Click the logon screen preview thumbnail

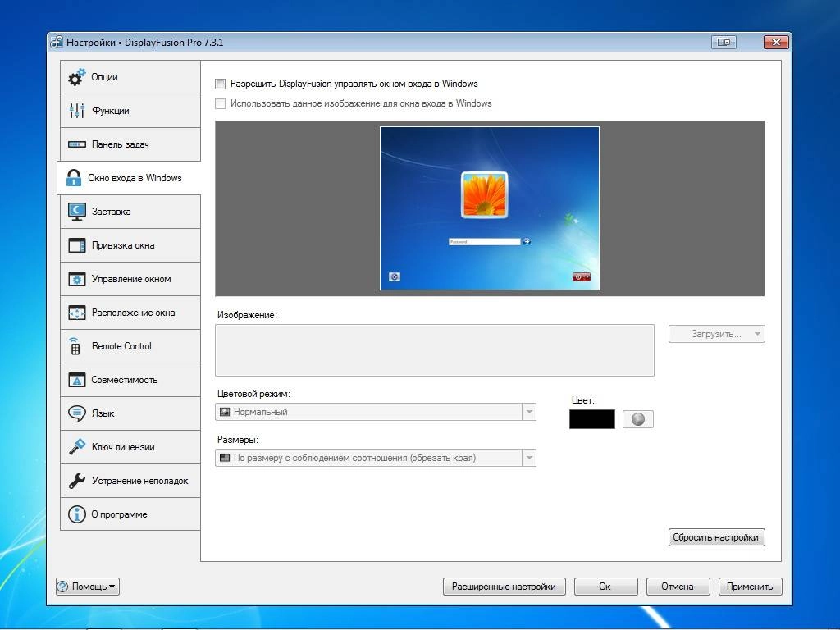point(490,208)
